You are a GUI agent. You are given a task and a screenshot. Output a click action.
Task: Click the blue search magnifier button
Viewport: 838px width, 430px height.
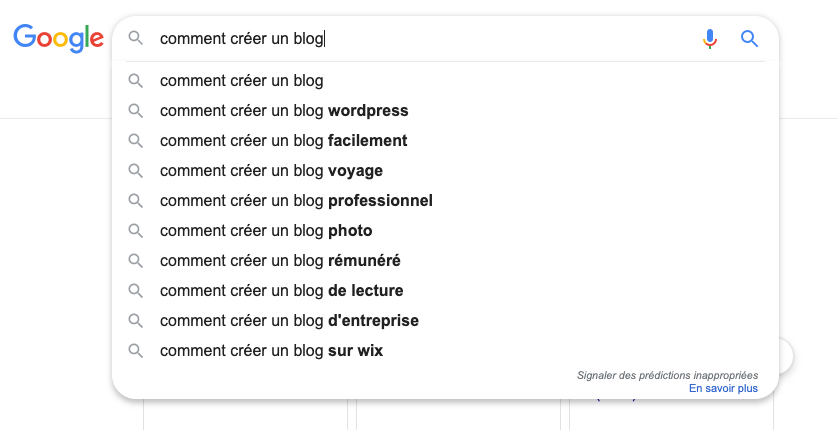(749, 39)
